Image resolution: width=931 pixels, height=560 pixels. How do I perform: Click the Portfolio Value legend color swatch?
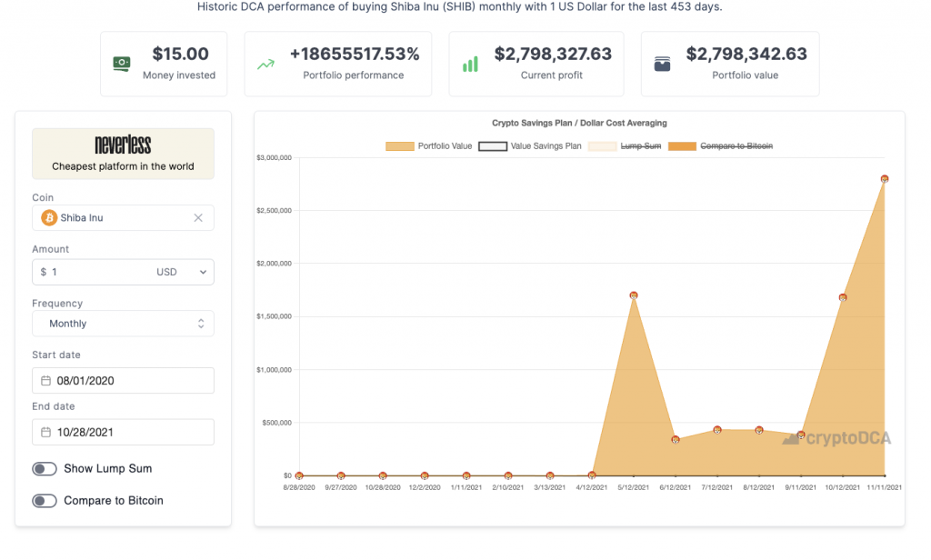(400, 146)
